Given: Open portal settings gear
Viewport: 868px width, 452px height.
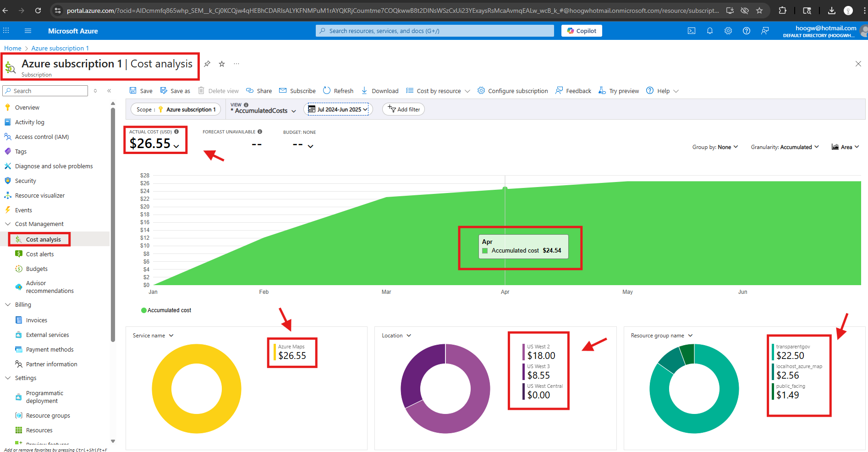Looking at the screenshot, I should [x=728, y=31].
